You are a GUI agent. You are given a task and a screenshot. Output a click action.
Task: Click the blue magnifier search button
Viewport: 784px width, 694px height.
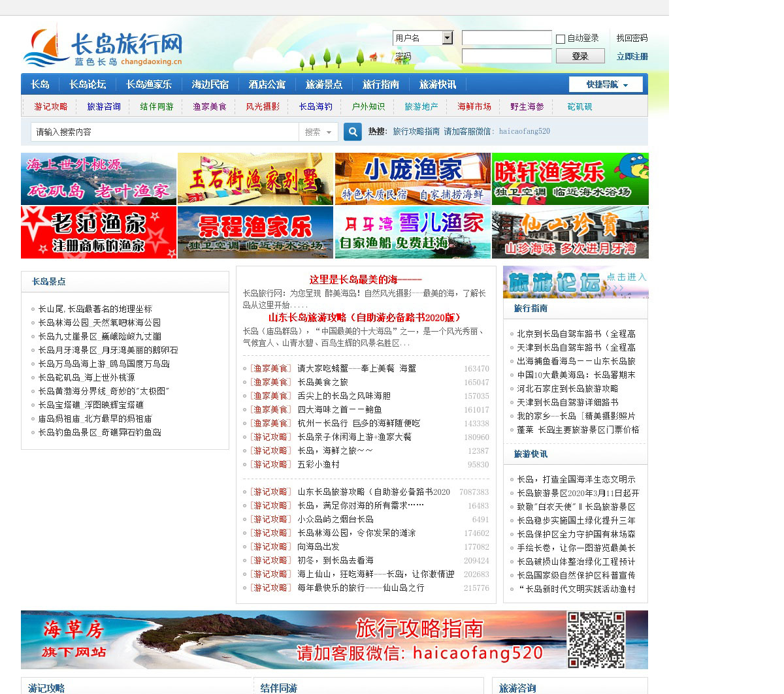pyautogui.click(x=353, y=132)
